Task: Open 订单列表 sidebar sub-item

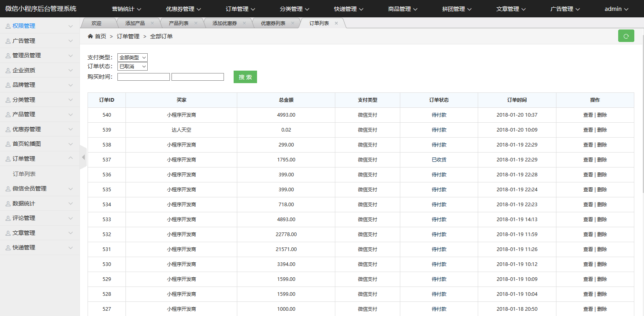Action: pos(24,174)
